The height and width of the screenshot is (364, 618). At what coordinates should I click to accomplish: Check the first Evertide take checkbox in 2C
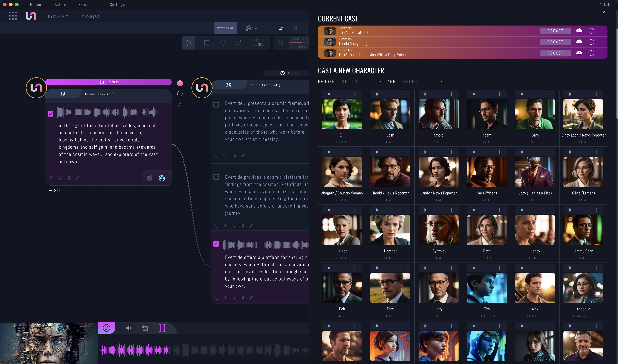coord(216,105)
